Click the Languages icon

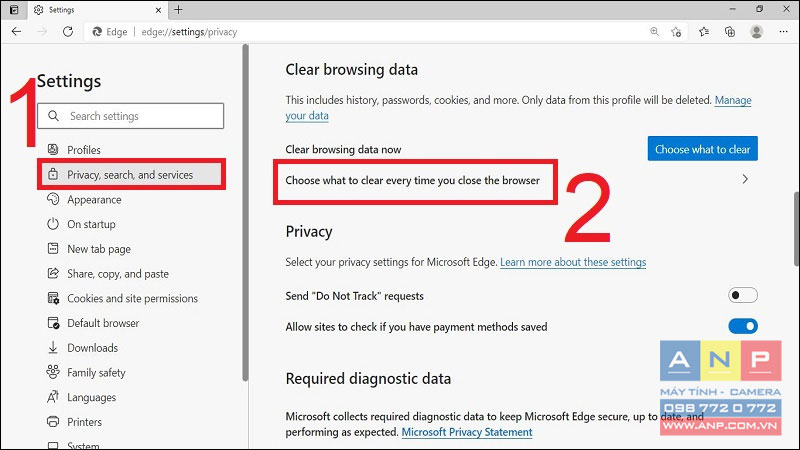coord(53,397)
